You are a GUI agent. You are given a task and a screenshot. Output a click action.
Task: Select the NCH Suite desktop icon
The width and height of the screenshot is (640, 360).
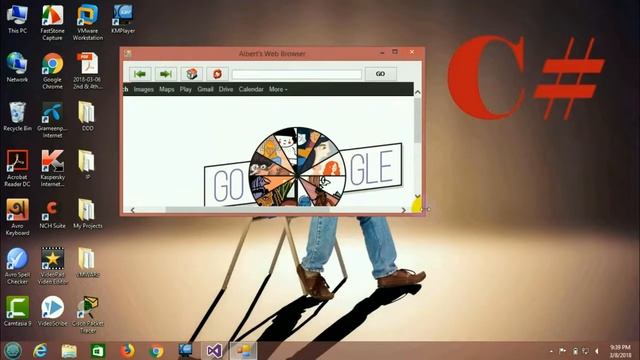point(52,214)
